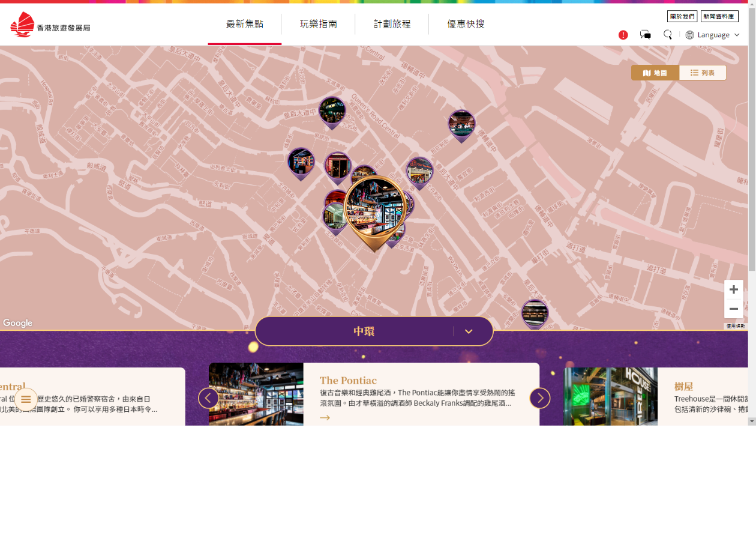Switch to map view (地圖)
The height and width of the screenshot is (538, 756).
coord(655,73)
